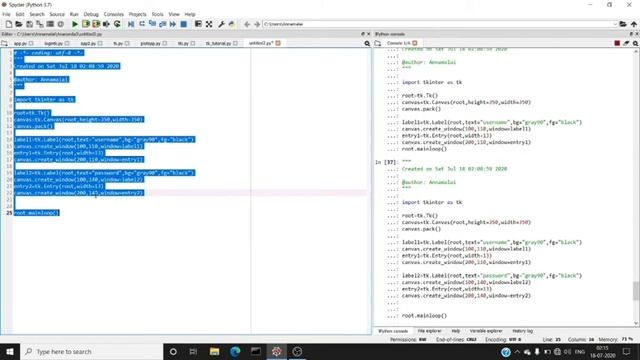Switch to tk_tutorial.py editor tab
Viewport: 640px width, 360px height.
click(218, 43)
